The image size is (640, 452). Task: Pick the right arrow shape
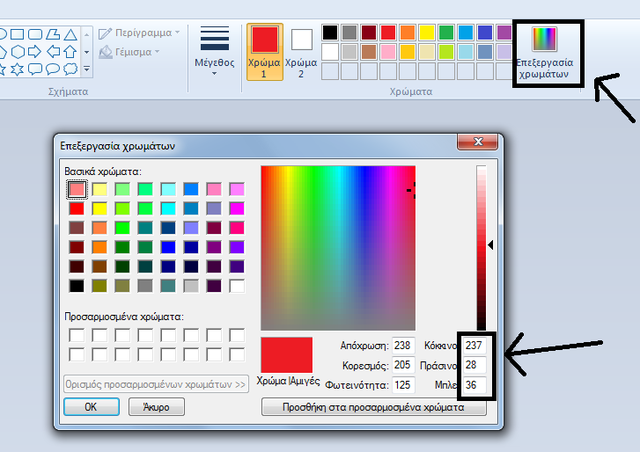[x=34, y=51]
